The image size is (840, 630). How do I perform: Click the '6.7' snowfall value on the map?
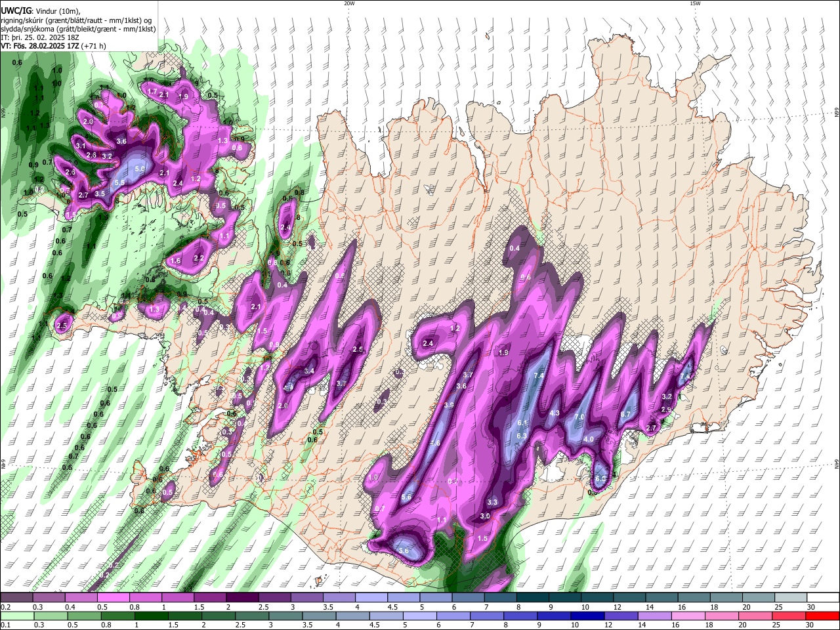625,414
